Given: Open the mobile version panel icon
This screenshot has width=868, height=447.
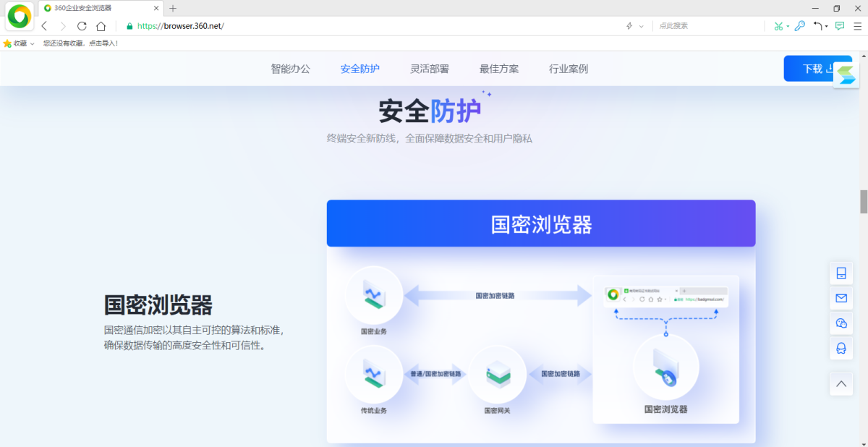Looking at the screenshot, I should click(x=841, y=273).
